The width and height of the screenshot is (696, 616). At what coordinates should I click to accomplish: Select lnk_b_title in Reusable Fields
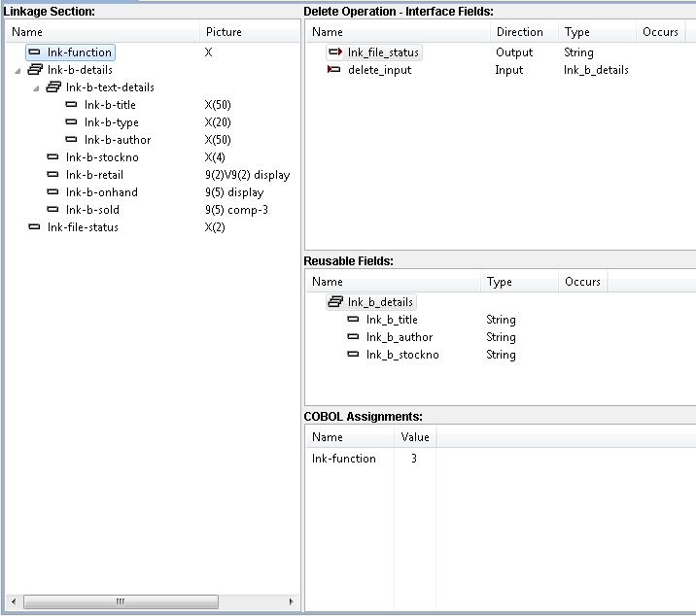[392, 320]
